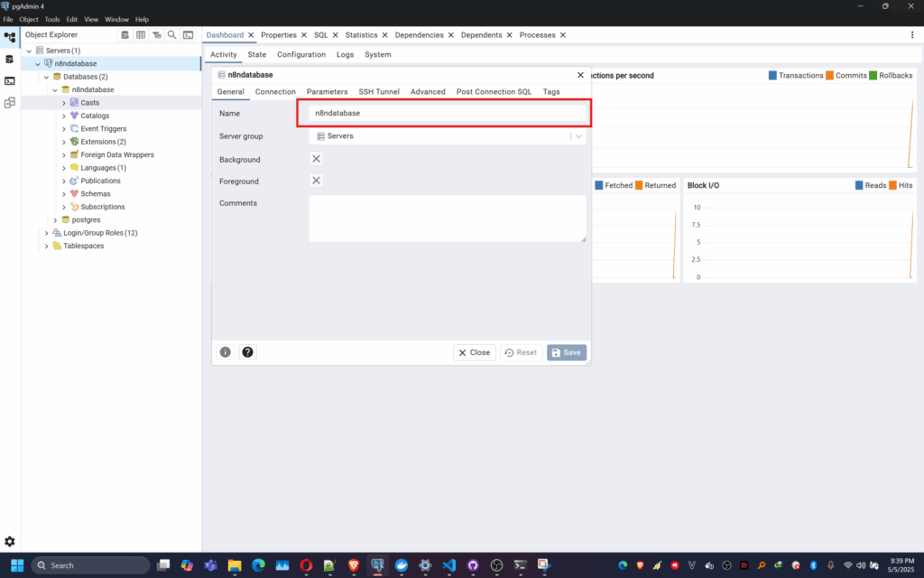Open Query Tool icon in Object Explorer toolbar
Image resolution: width=924 pixels, height=578 pixels.
pos(125,35)
